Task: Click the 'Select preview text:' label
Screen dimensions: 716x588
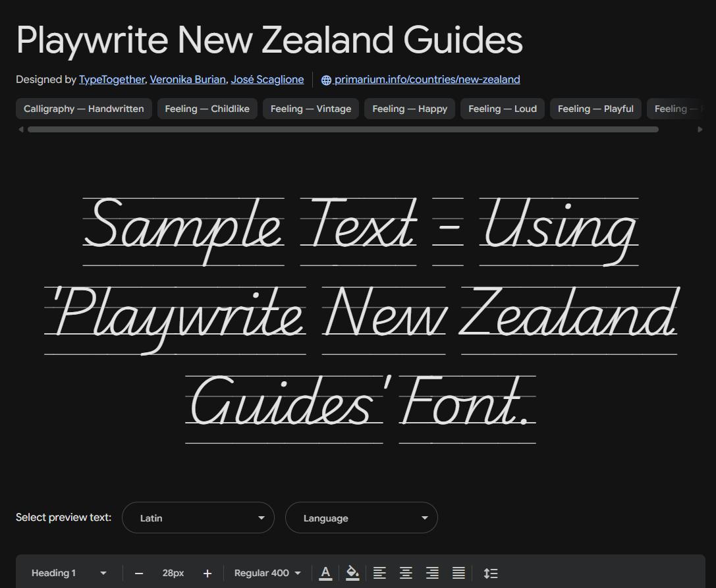Action: click(x=63, y=518)
